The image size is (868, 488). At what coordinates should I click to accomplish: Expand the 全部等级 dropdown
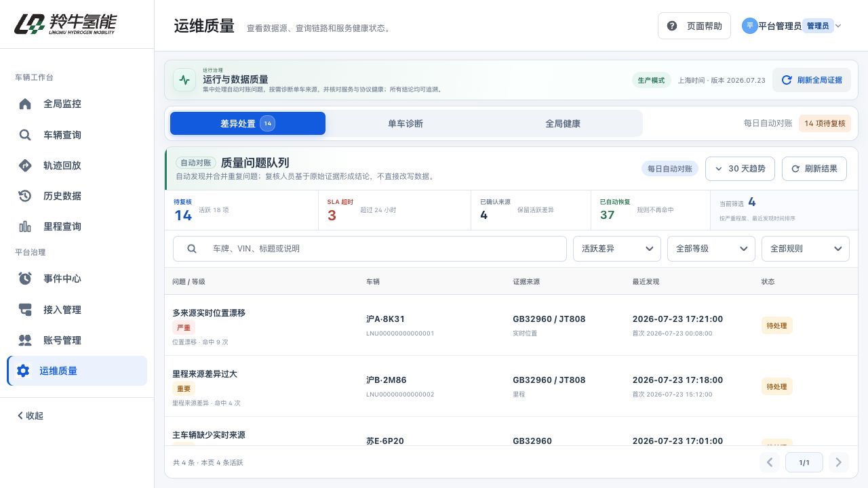[711, 249]
